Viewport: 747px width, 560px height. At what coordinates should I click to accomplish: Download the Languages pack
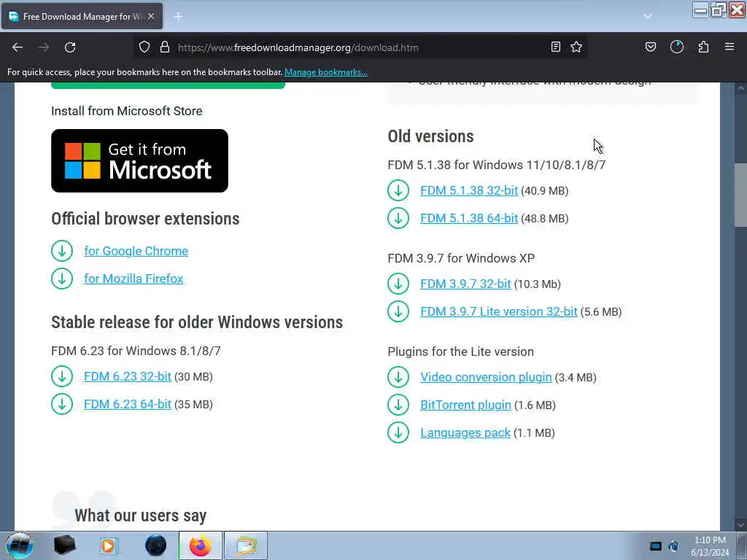pyautogui.click(x=465, y=432)
